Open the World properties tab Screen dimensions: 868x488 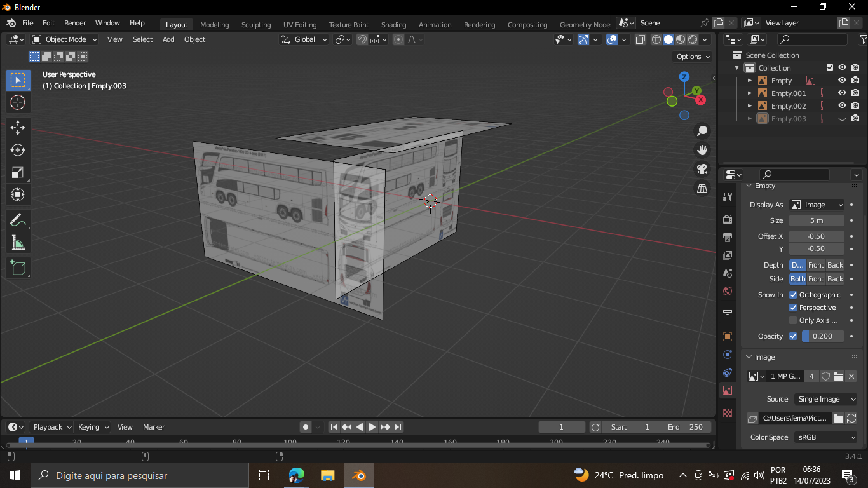pos(728,291)
